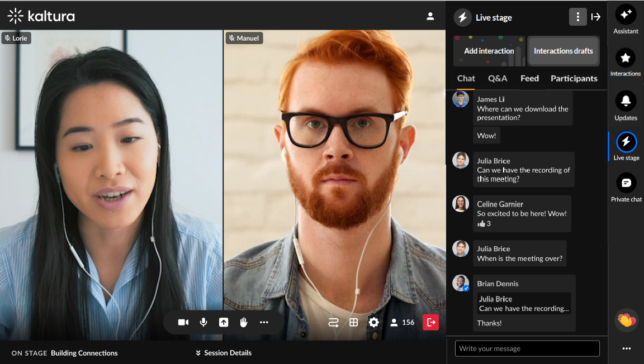
Task: Select Lorie's video tile
Action: 111,185
